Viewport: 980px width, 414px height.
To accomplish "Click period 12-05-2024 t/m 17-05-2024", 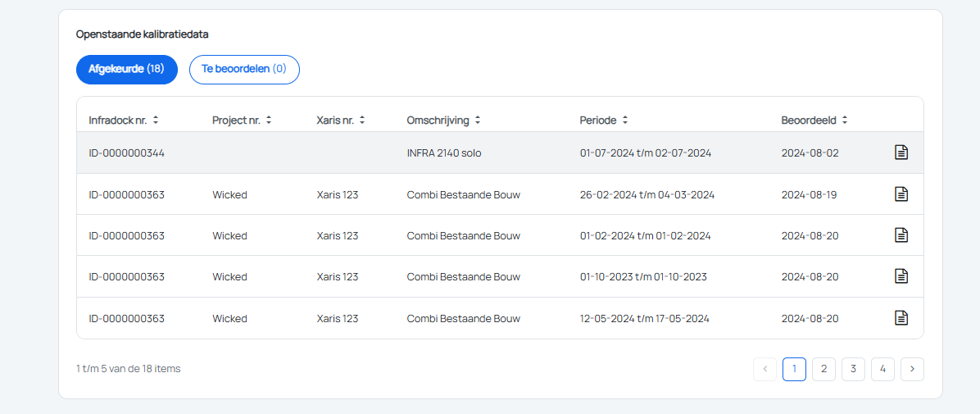I will [x=644, y=318].
